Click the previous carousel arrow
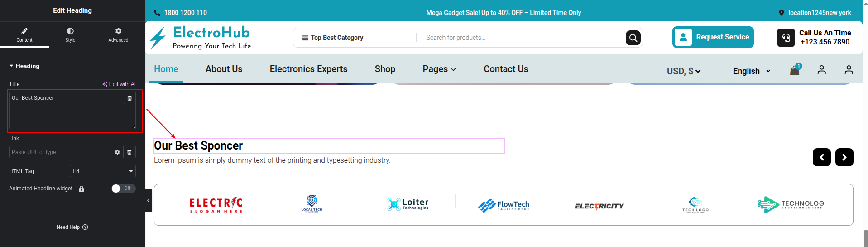868x247 pixels. click(x=821, y=157)
